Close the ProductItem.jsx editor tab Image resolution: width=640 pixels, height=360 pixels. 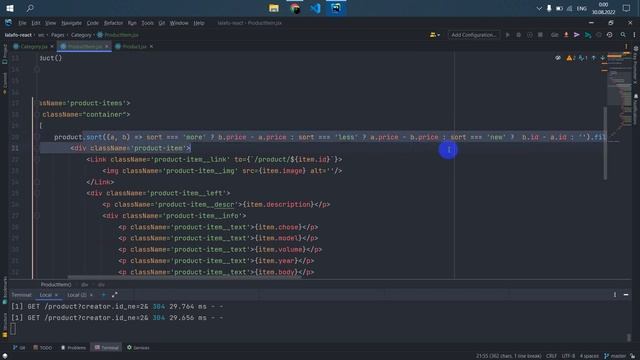pyautogui.click(x=107, y=47)
